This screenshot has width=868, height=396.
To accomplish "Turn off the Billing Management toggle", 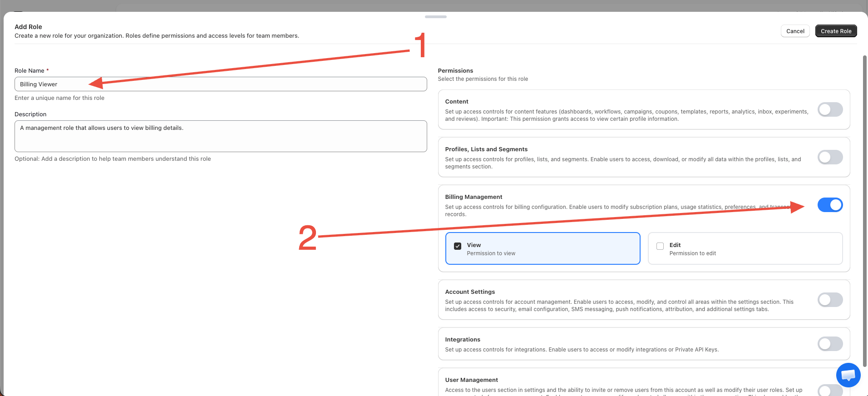I will point(830,205).
